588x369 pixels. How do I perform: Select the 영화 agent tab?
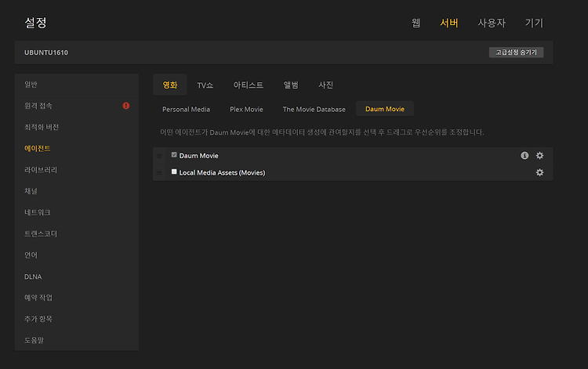coord(170,85)
